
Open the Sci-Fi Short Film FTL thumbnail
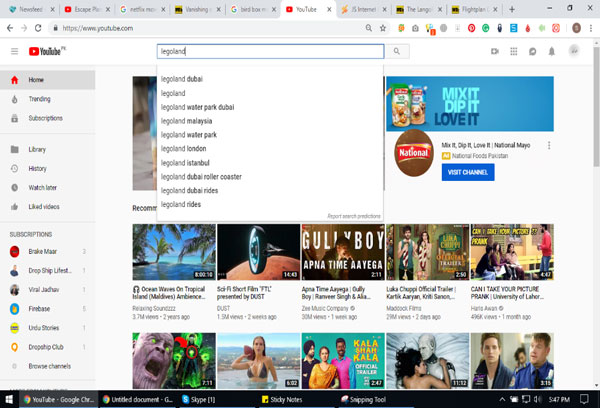pos(259,252)
